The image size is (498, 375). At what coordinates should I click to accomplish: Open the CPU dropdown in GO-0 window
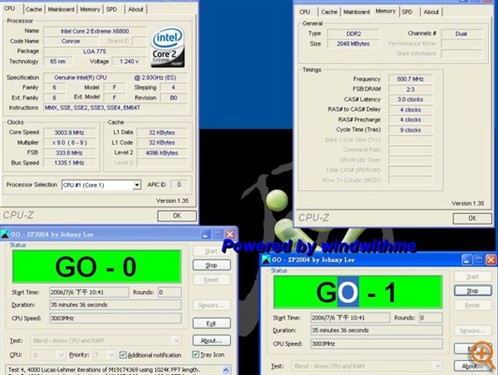pos(60,355)
